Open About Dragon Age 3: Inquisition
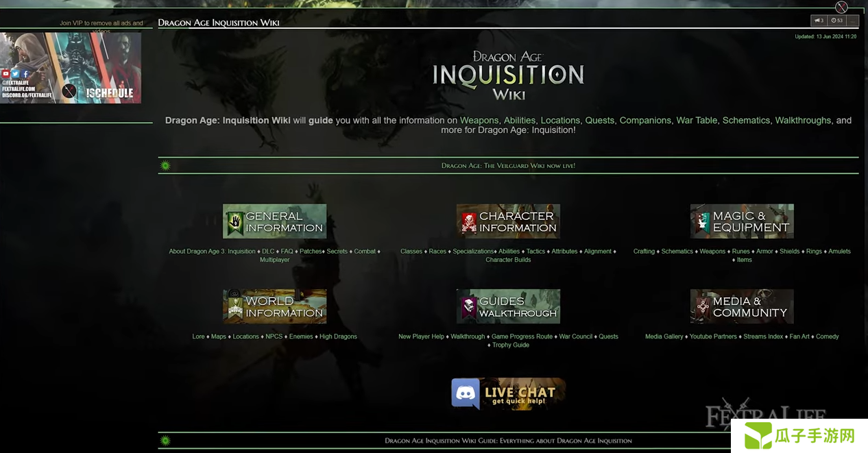The height and width of the screenshot is (453, 868). point(212,252)
